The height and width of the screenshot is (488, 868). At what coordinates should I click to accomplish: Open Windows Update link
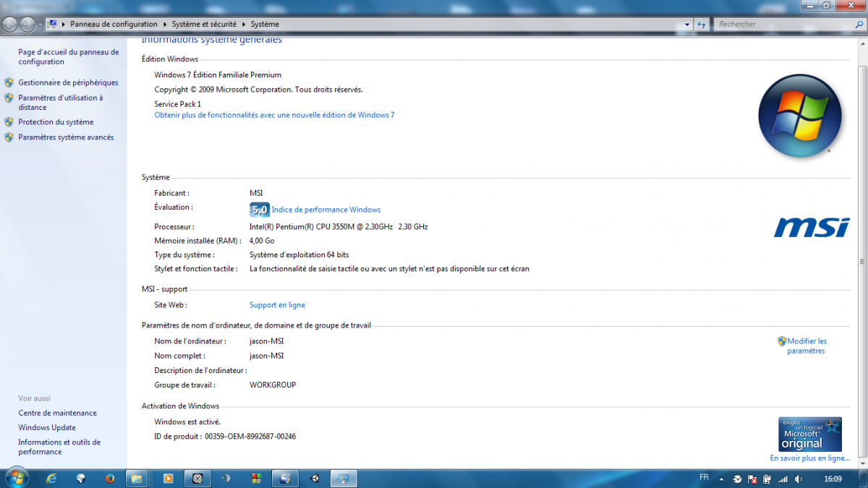tap(47, 427)
